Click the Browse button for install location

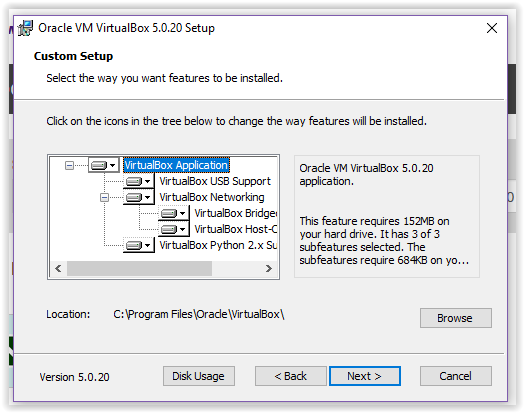click(x=455, y=318)
